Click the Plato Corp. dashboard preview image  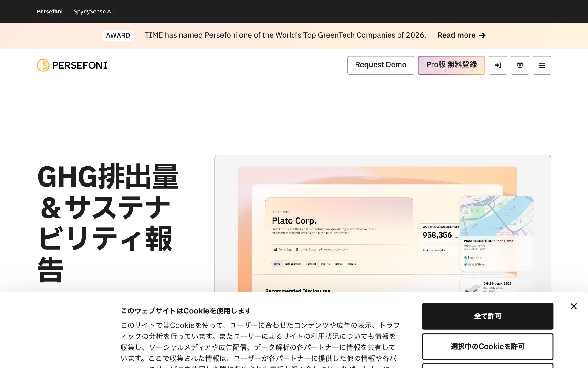383,223
